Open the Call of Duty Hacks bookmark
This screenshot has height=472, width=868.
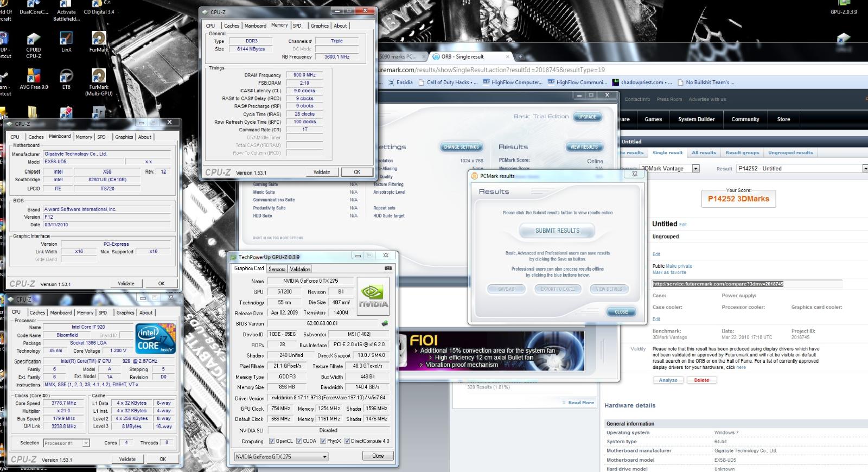(x=448, y=82)
